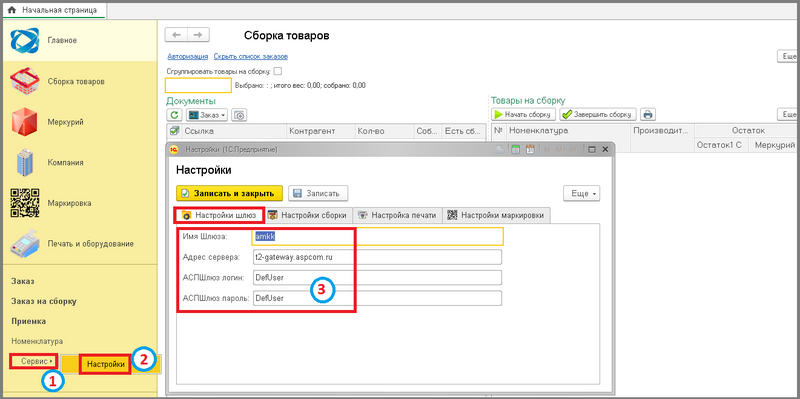
Task: Select the red Меркурий cube icon
Action: 24,122
